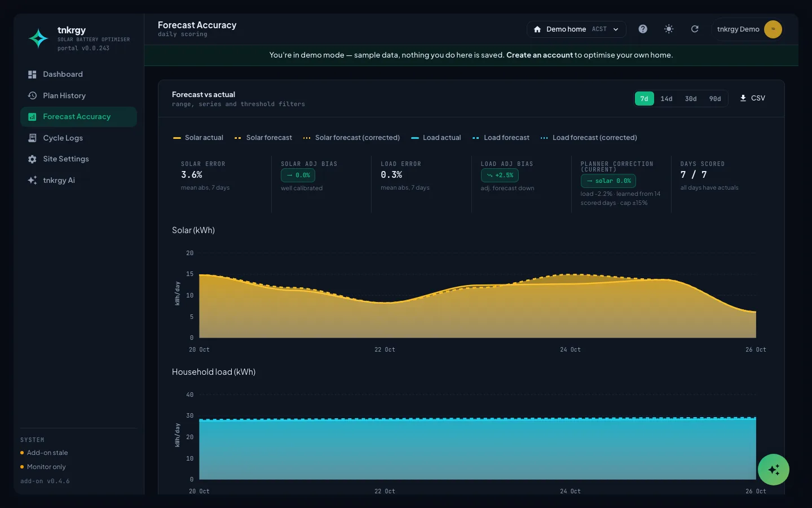Toggle the Load forecast series
The width and height of the screenshot is (812, 508).
501,138
